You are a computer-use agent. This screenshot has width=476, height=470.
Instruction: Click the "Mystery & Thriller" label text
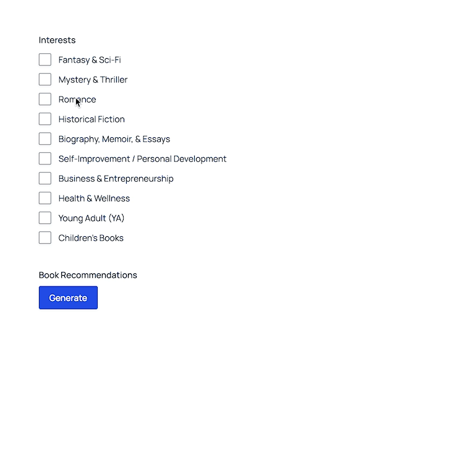(93, 80)
